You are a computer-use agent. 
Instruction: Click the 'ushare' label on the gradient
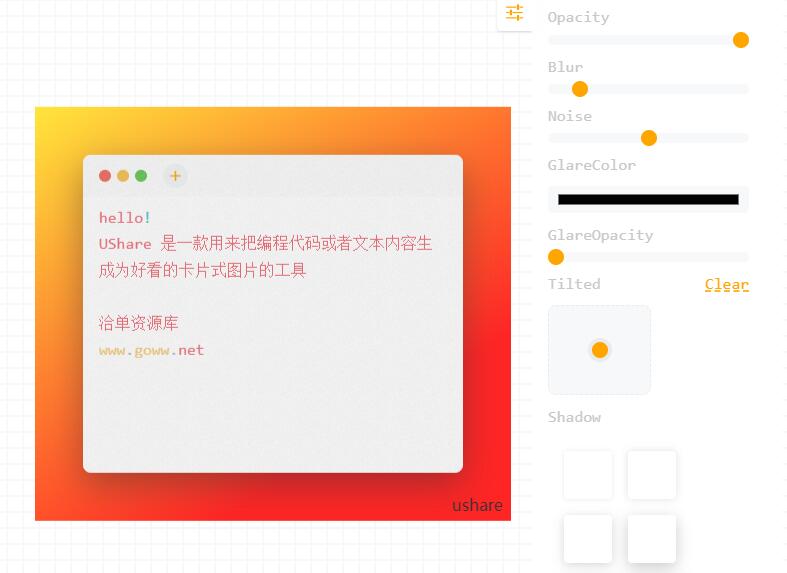477,505
